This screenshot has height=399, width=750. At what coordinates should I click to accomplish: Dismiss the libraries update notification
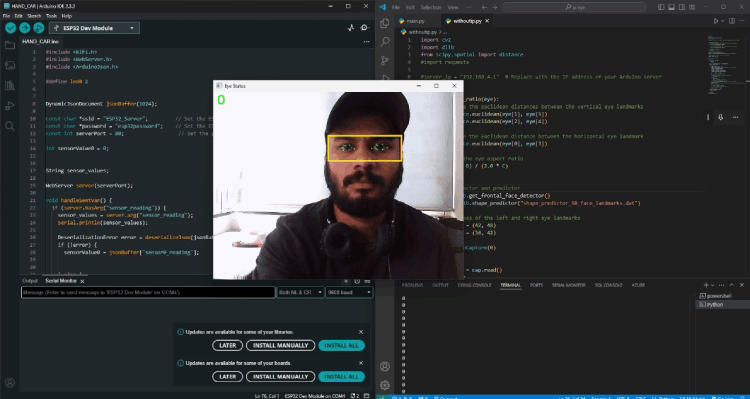coord(361,332)
